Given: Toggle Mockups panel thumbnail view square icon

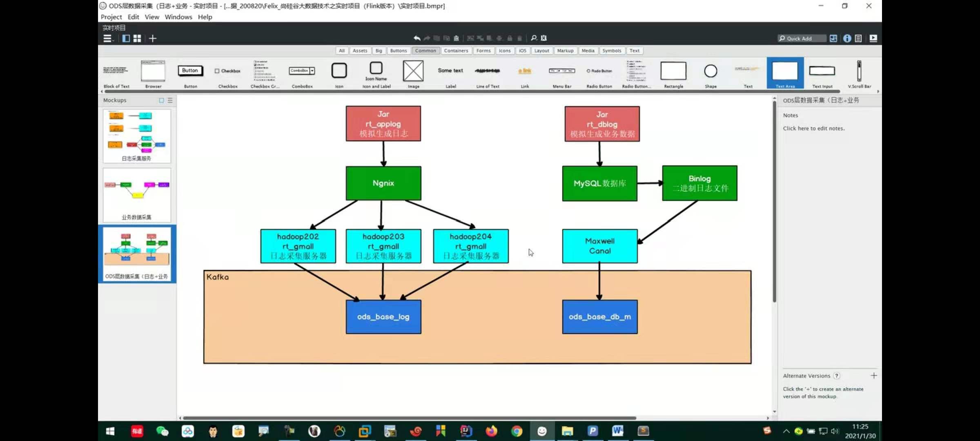Looking at the screenshot, I should pos(162,100).
